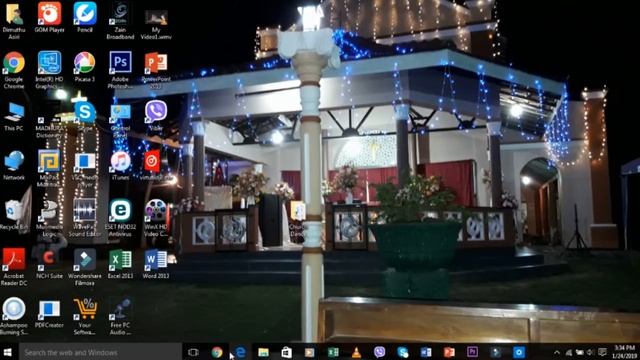Select the This PC desktop icon
Image resolution: width=640 pixels, height=360 pixels.
coord(14,116)
